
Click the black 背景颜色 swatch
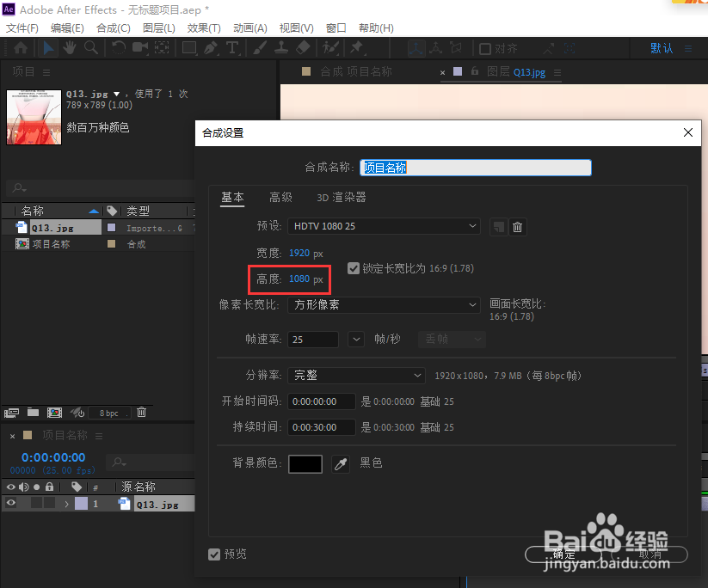tap(305, 464)
